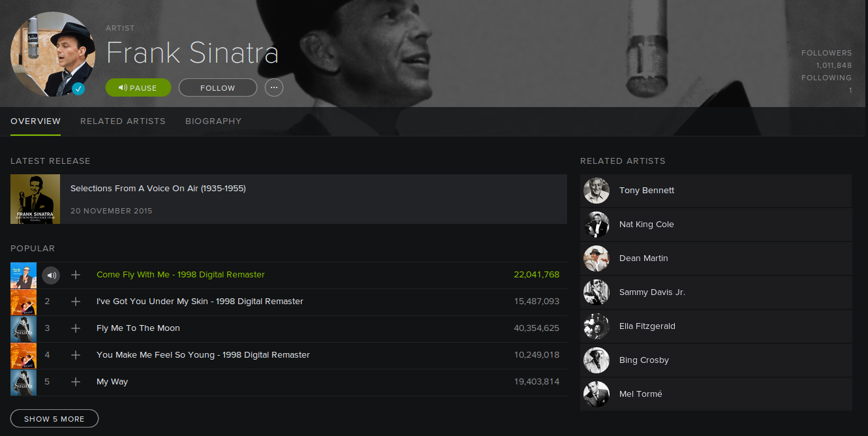Click track number 2 in Popular list
The width and height of the screenshot is (868, 436).
point(47,302)
